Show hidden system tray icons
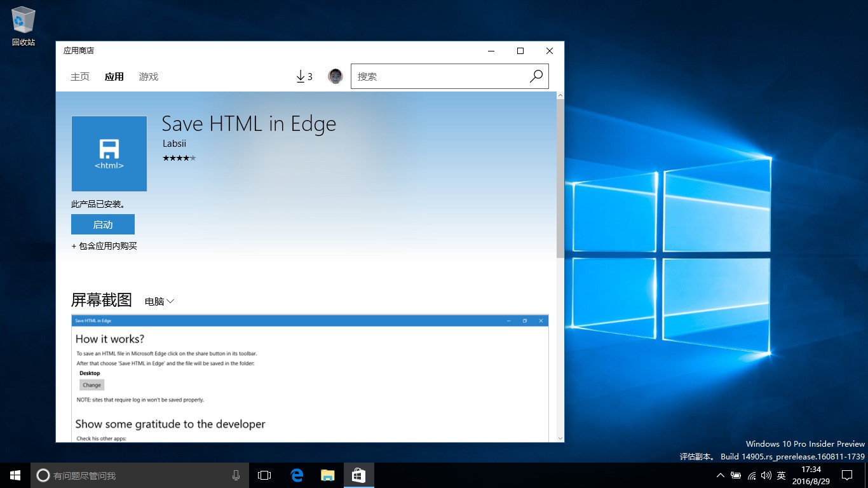 720,475
